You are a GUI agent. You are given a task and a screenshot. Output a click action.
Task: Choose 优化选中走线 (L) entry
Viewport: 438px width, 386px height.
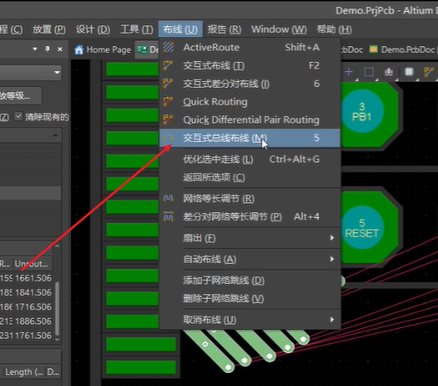coord(250,159)
